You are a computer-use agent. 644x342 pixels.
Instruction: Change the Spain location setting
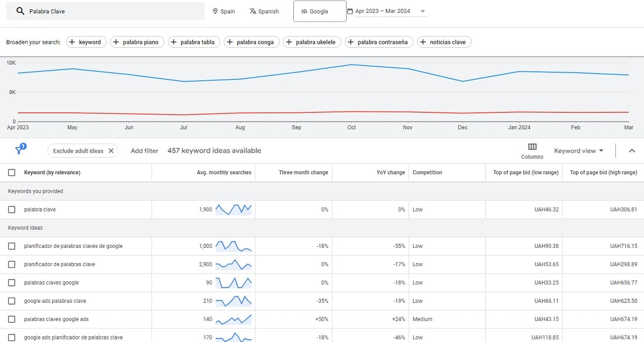click(x=224, y=12)
